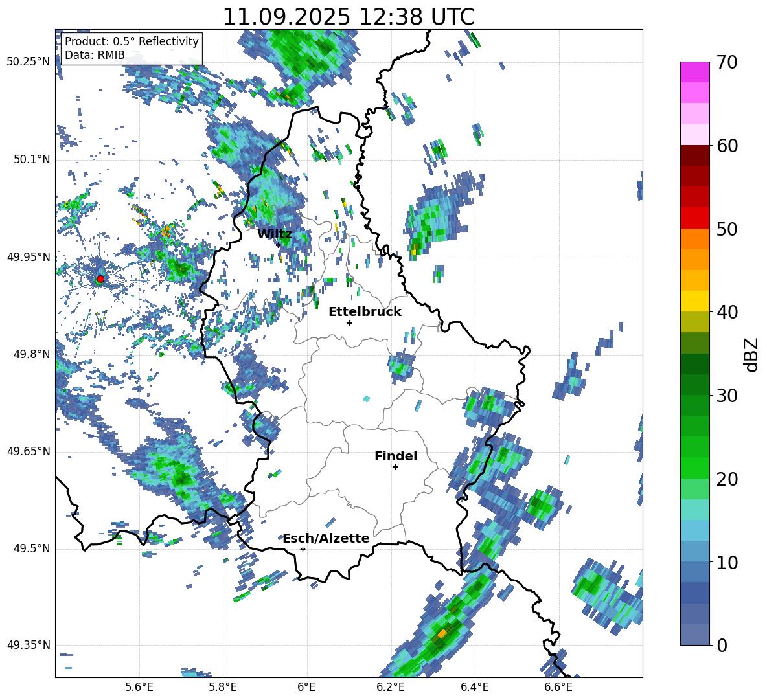The width and height of the screenshot is (767, 700).
Task: Click the 50 colorbar tick label
Action: click(727, 229)
